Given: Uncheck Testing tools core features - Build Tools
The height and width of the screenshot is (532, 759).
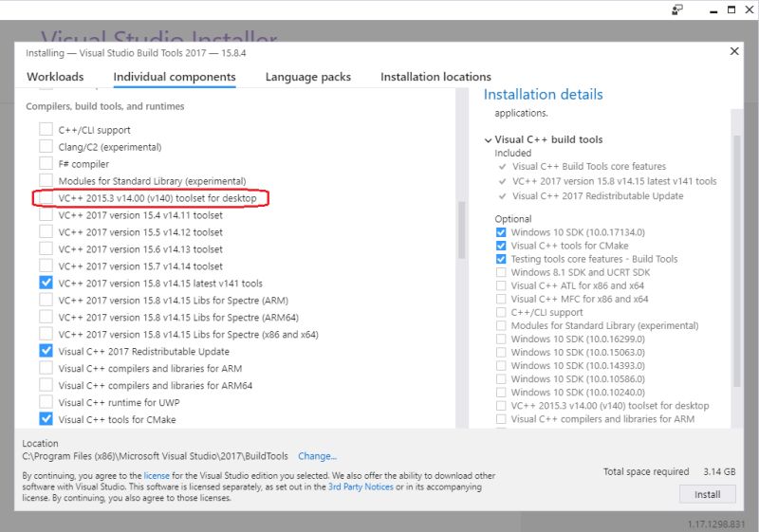Looking at the screenshot, I should (501, 259).
